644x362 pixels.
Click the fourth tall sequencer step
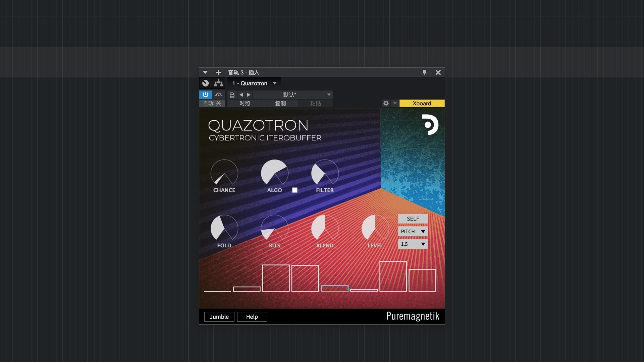coord(305,278)
